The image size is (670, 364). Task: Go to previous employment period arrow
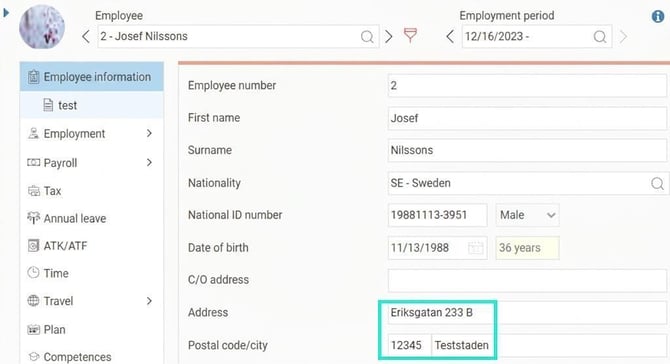coord(450,36)
